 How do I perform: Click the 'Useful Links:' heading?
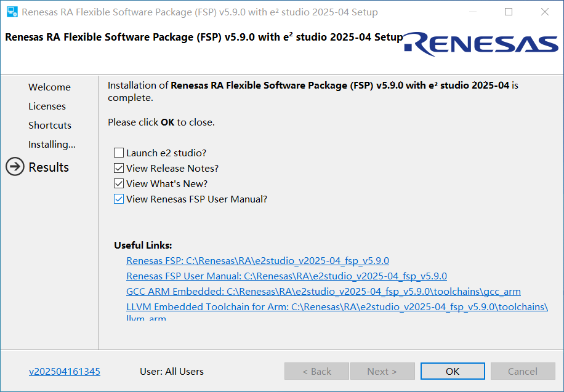(x=143, y=246)
